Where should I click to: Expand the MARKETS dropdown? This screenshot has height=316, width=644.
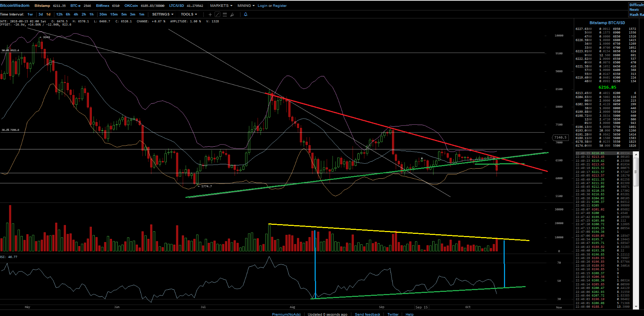[x=221, y=5]
